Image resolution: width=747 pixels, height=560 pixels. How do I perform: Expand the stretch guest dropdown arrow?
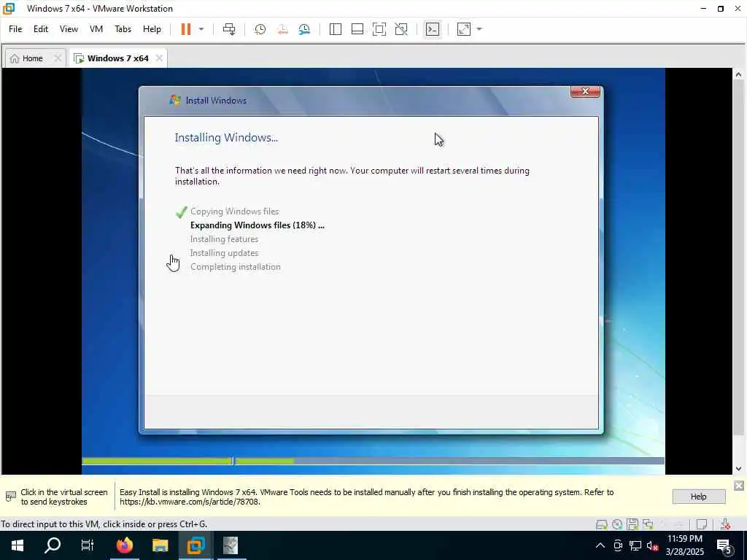479,29
